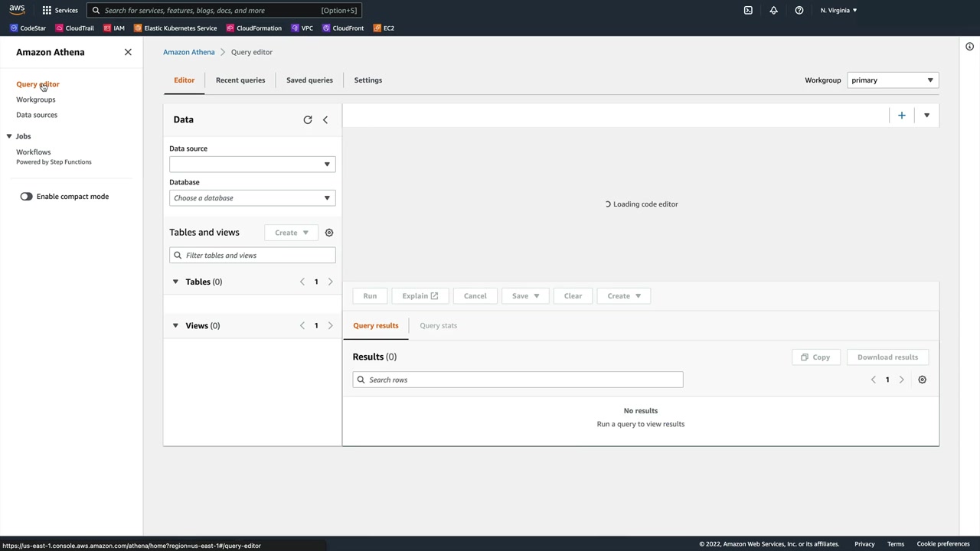Open the AWS home logo
Screen dimensions: 980x551
coord(17,10)
